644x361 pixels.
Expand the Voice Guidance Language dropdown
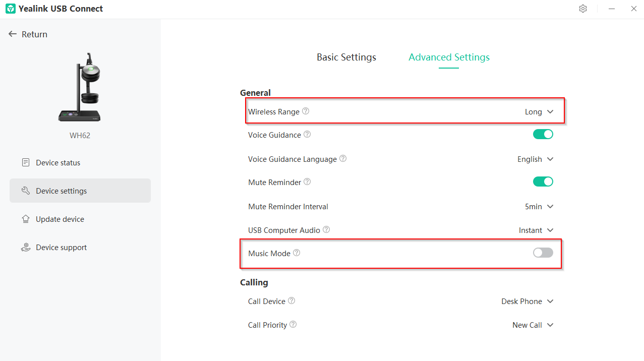tap(535, 159)
